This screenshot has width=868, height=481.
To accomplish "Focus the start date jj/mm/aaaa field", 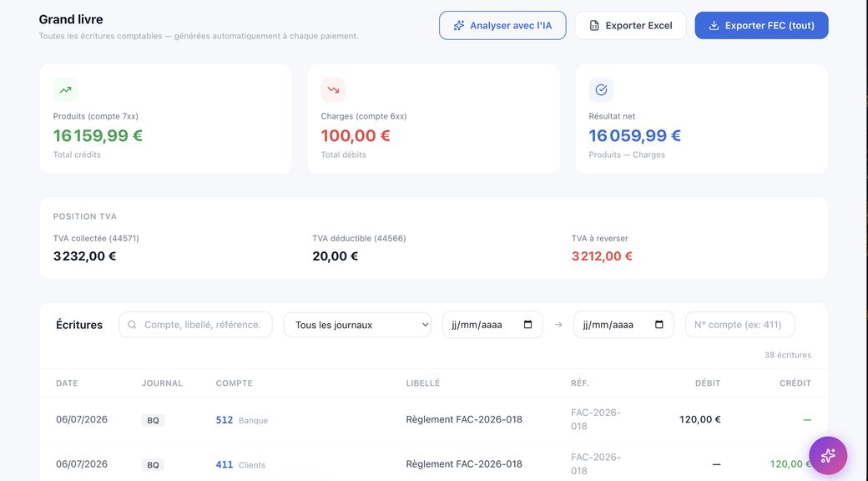I will tap(492, 325).
